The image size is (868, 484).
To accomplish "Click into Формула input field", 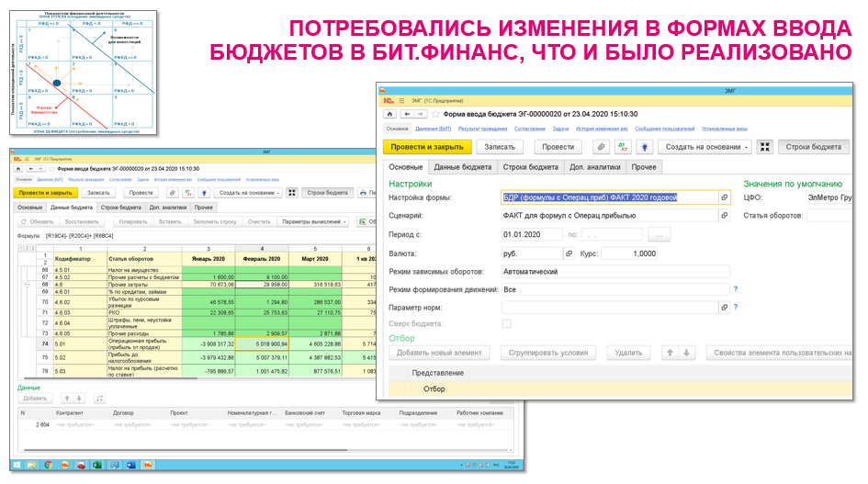I will (210, 236).
